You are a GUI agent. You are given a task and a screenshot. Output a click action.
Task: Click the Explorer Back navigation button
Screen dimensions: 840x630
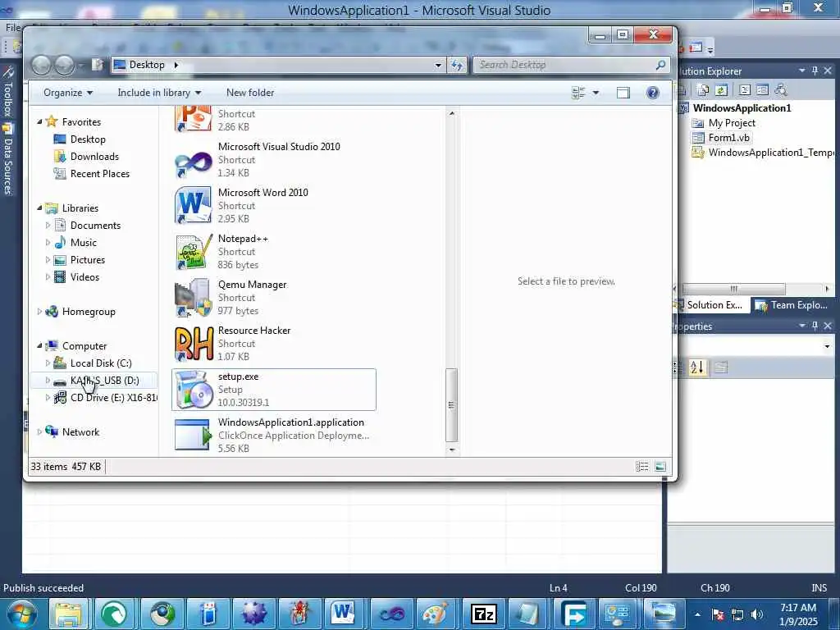click(41, 66)
